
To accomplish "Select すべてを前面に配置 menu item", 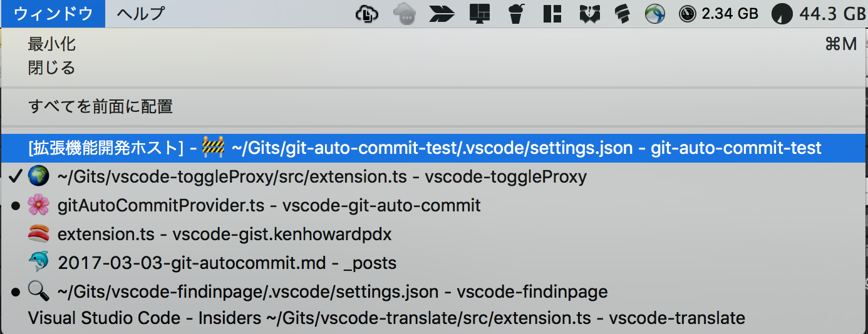I will coord(100,106).
